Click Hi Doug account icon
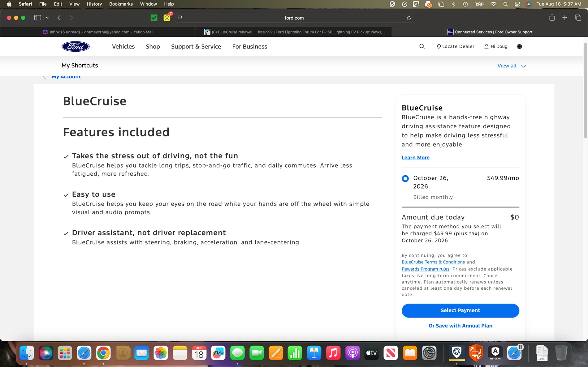Viewport: 588px width, 367px height. (495, 46)
